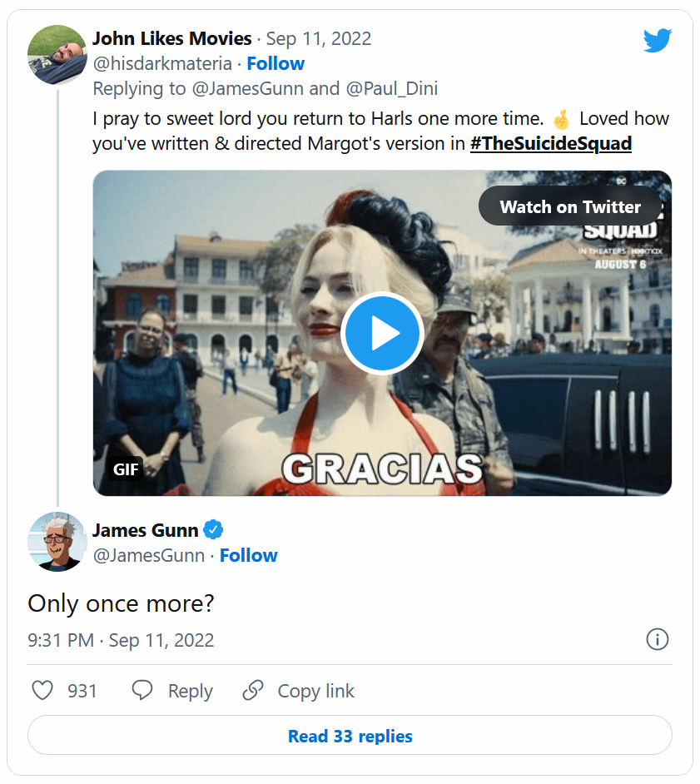700x784 pixels.
Task: Open John Likes Movies display name
Action: [x=171, y=38]
